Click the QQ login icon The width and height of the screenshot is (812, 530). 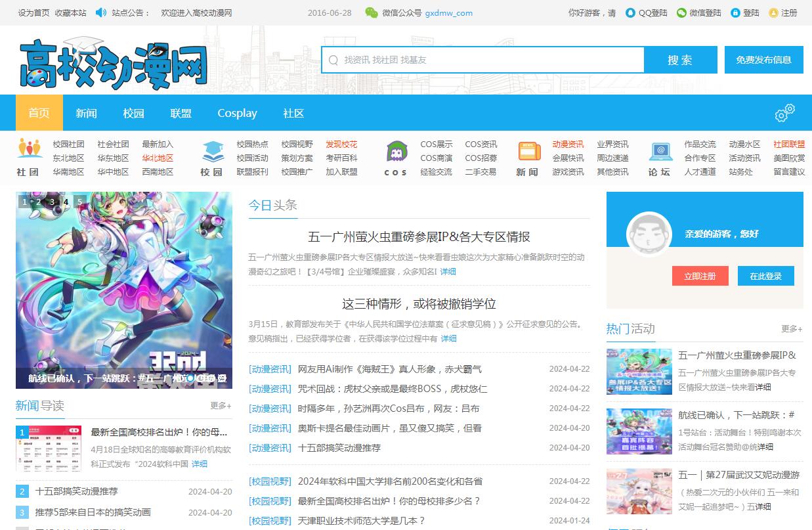click(631, 12)
